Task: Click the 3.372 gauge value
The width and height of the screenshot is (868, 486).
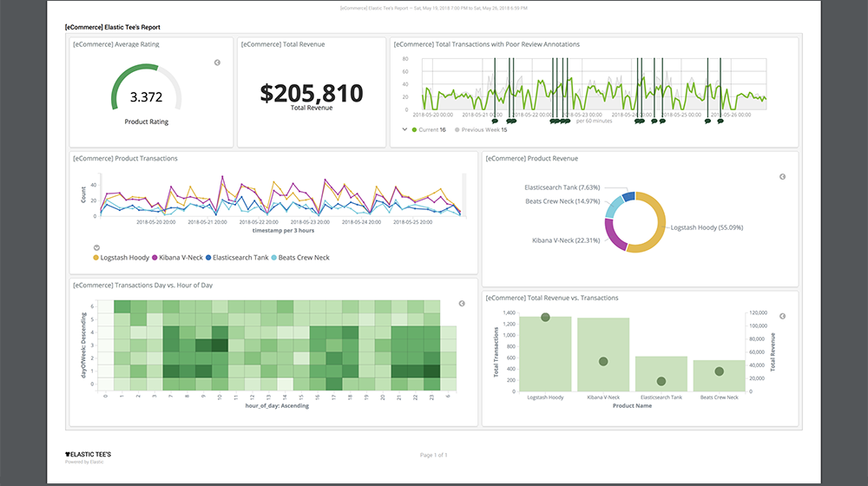Action: point(146,97)
